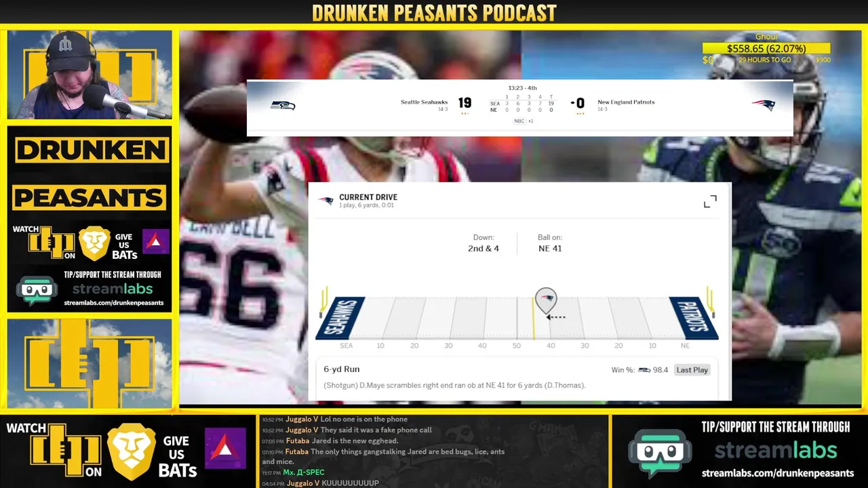Click the Seahawks score 19
The width and height of the screenshot is (868, 488).
click(465, 103)
